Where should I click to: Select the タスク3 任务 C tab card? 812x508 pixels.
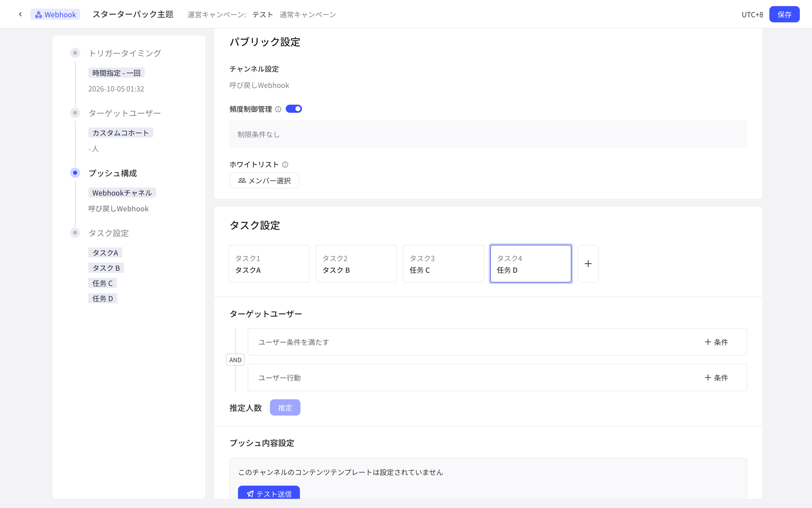tap(443, 264)
